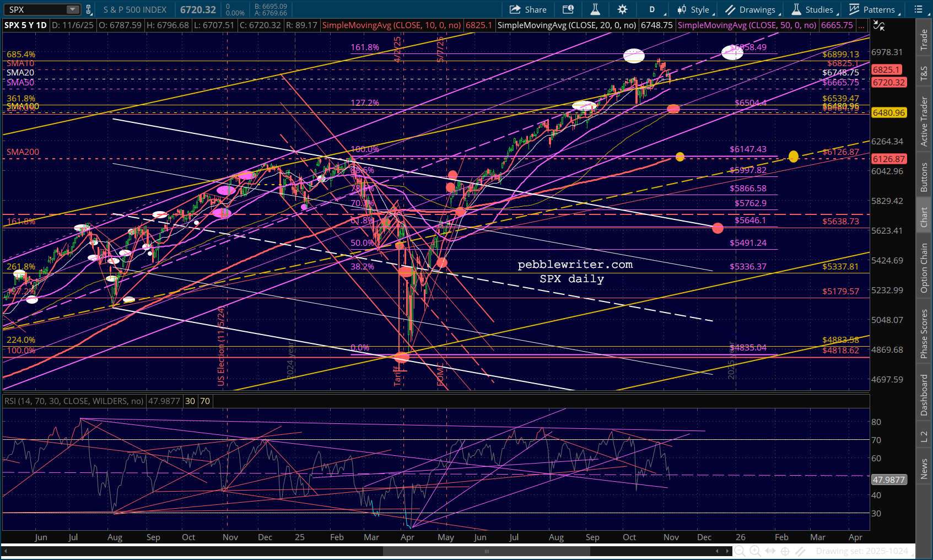Click the symbol description info icon
933x560 pixels.
[x=568, y=9]
